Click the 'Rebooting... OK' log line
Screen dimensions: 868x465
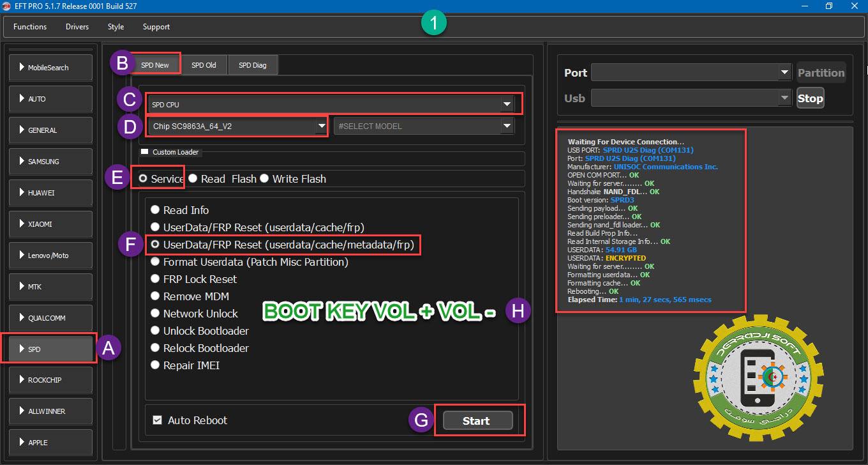[x=593, y=291]
